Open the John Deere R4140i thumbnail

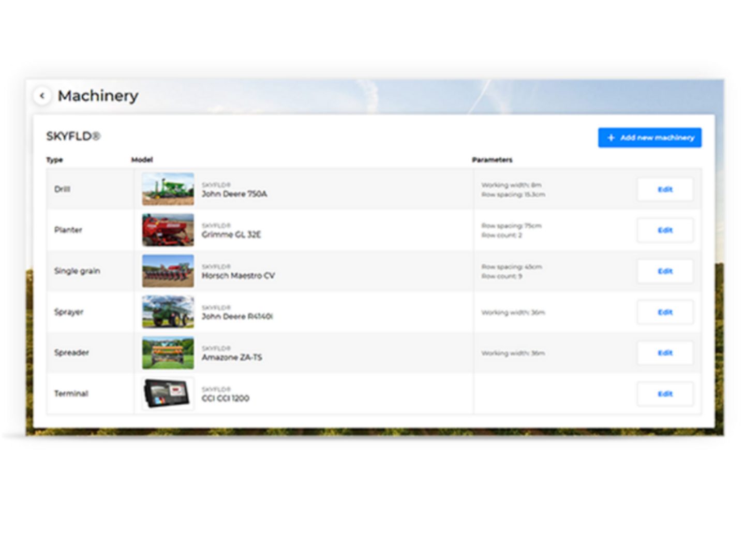point(168,312)
